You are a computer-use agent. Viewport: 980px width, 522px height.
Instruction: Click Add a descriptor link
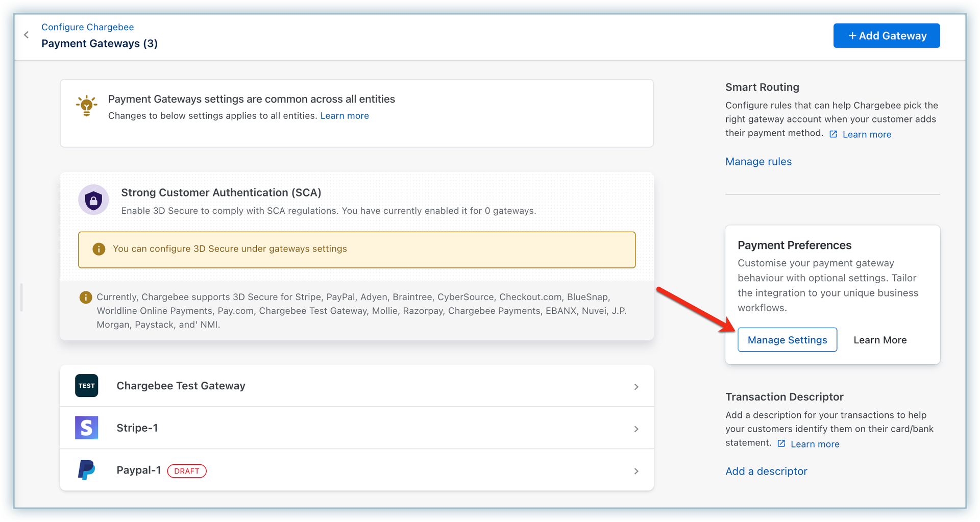766,471
